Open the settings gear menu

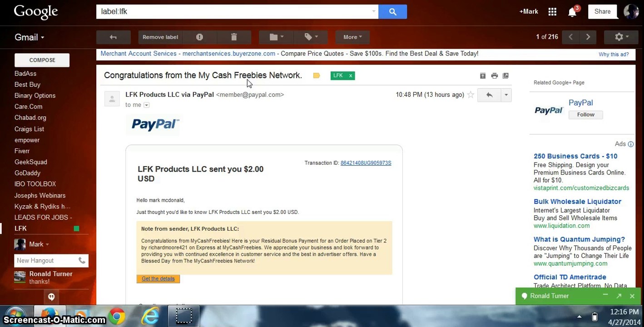coord(621,37)
